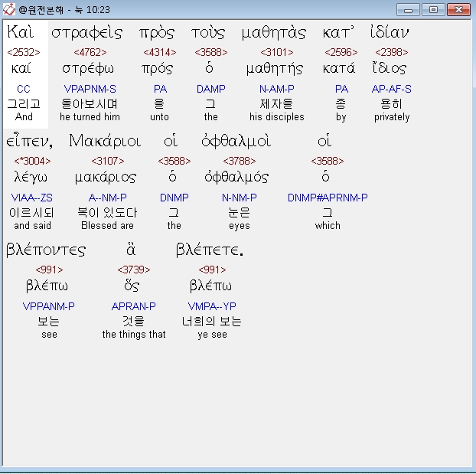Click the Greek word βλέπετε
476x474 pixels.
pos(210,250)
